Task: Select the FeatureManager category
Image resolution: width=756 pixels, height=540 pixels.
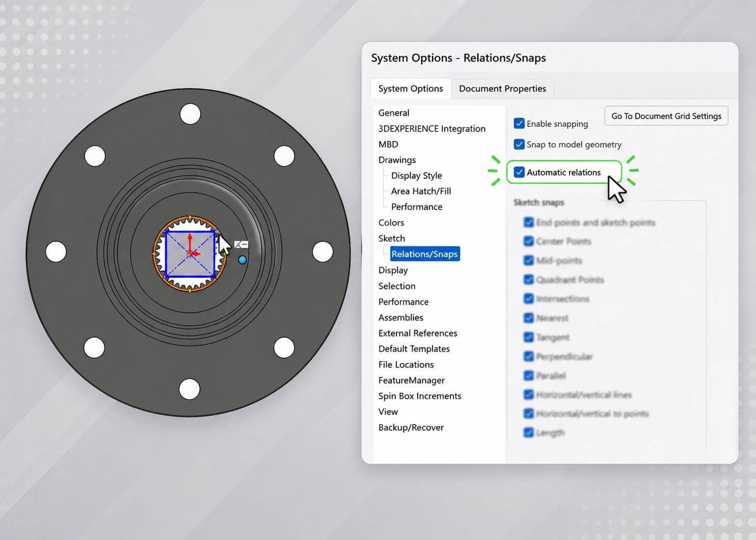Action: [x=412, y=381]
